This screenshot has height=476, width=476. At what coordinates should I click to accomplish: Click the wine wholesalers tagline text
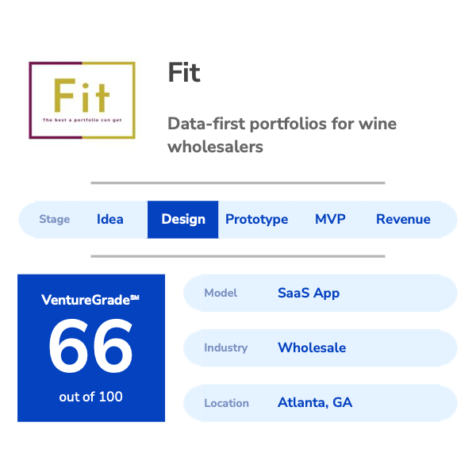tap(282, 135)
